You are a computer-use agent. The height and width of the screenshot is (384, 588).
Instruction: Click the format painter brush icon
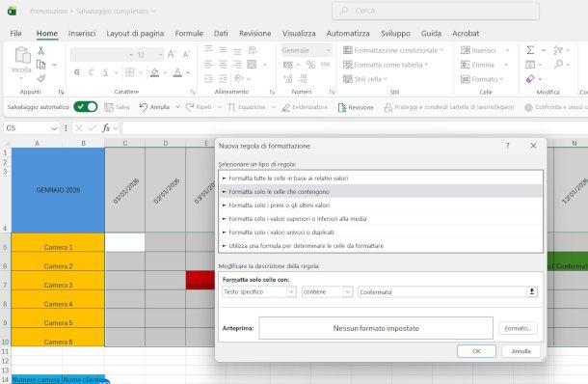coord(40,78)
